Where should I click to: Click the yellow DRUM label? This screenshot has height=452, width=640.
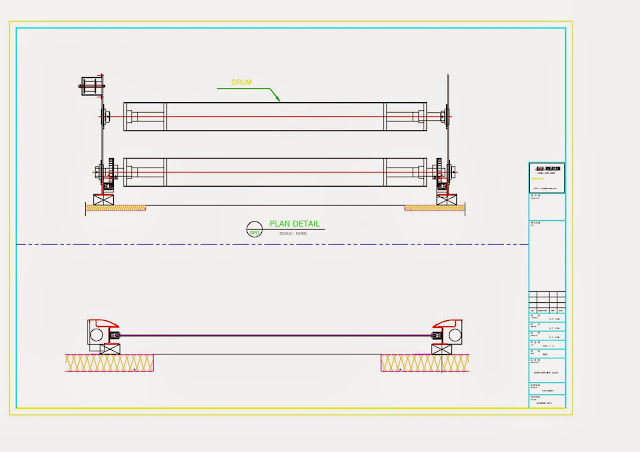[x=241, y=82]
